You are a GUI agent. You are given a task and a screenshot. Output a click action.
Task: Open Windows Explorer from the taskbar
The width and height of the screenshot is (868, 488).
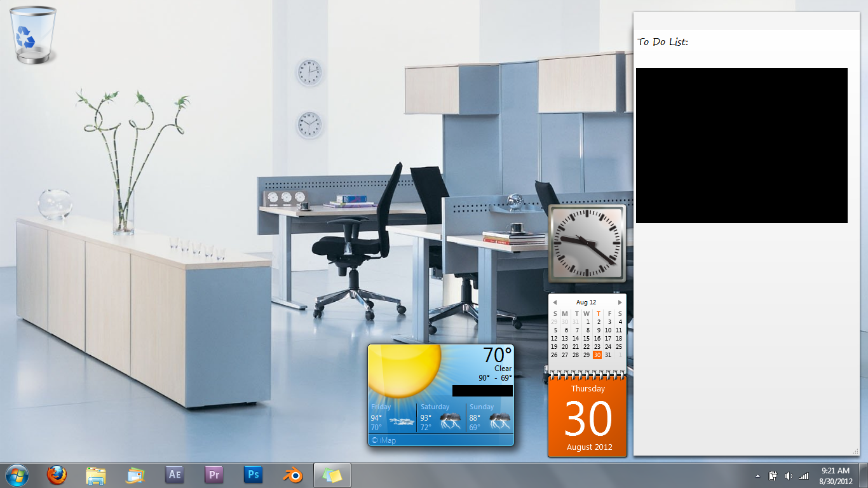(96, 475)
